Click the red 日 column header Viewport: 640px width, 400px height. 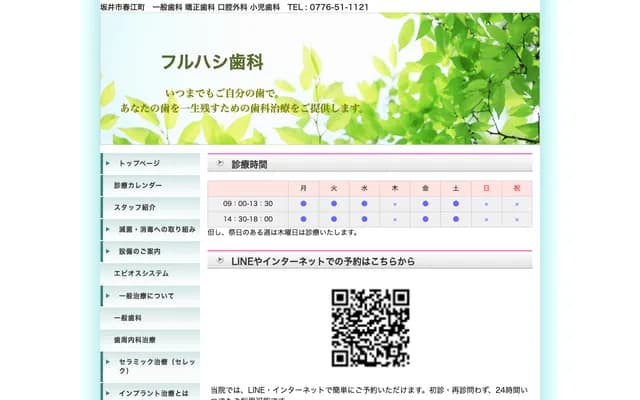click(x=486, y=188)
